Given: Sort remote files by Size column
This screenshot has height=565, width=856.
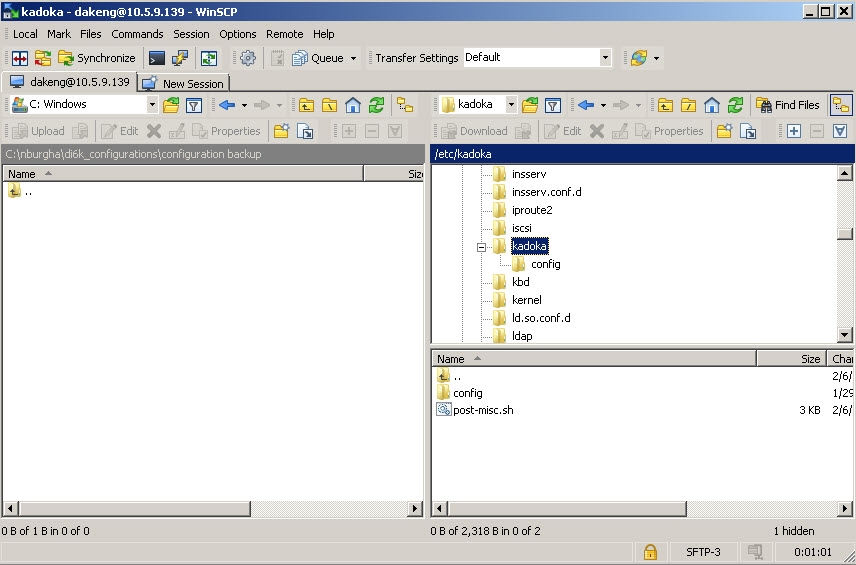Looking at the screenshot, I should [791, 359].
